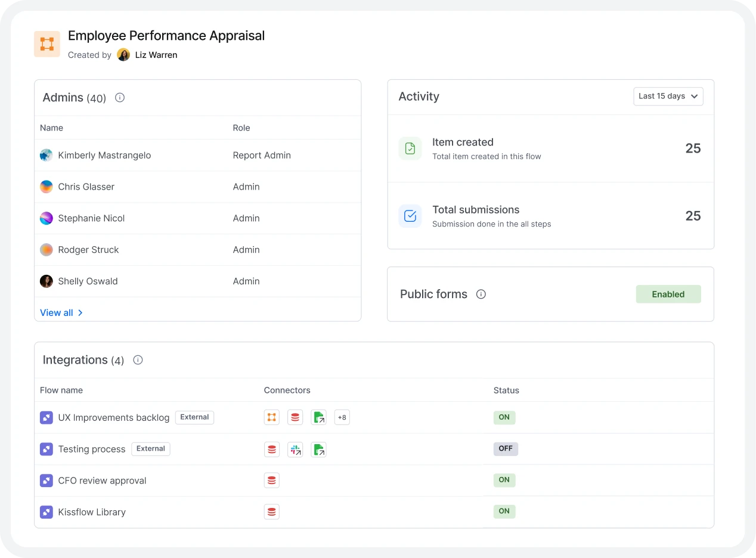756x558 pixels.
Task: Open the CFO review approval flow
Action: (102, 480)
